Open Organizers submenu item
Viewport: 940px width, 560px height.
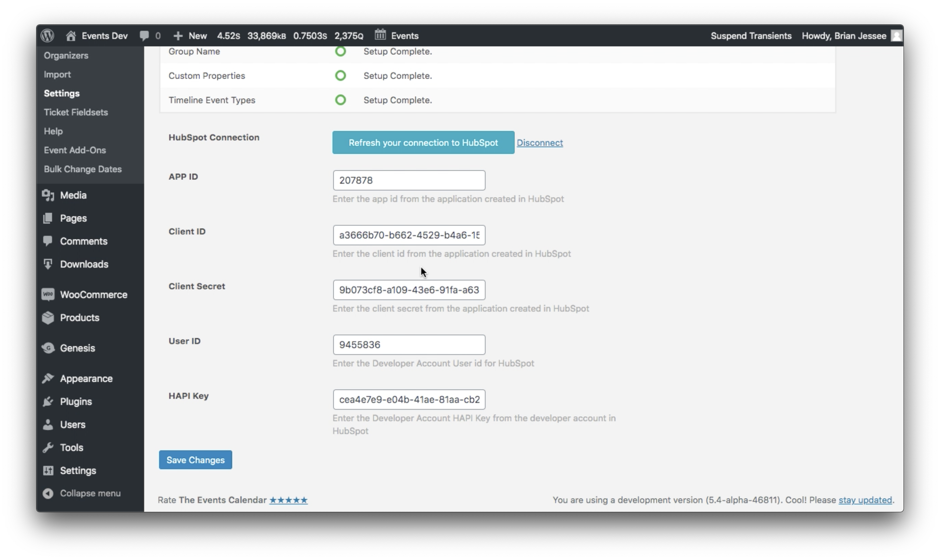[66, 56]
